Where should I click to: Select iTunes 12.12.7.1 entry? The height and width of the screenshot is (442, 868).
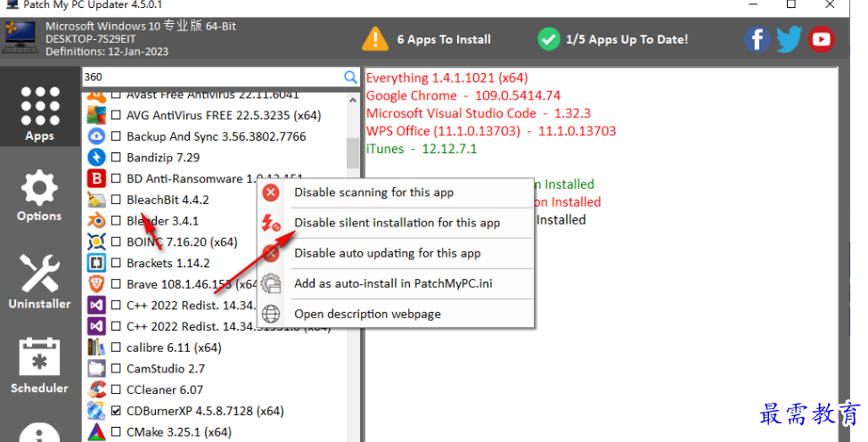pos(422,149)
